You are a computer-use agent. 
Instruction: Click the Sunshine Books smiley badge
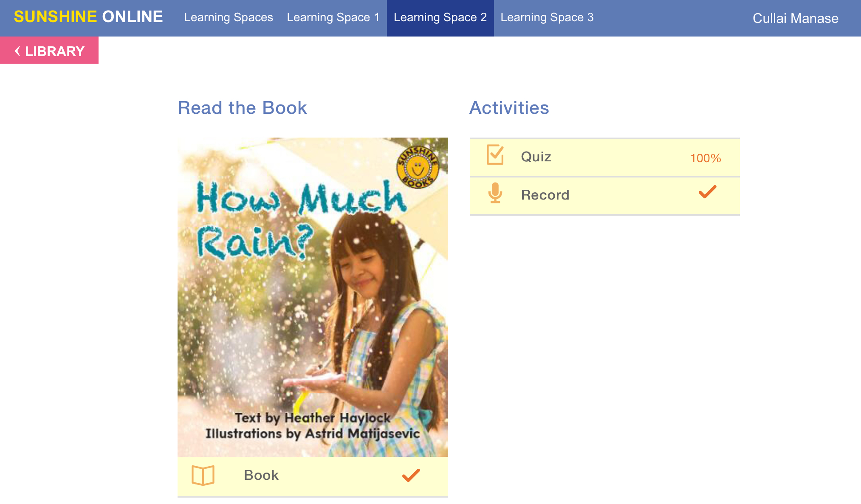pos(418,167)
